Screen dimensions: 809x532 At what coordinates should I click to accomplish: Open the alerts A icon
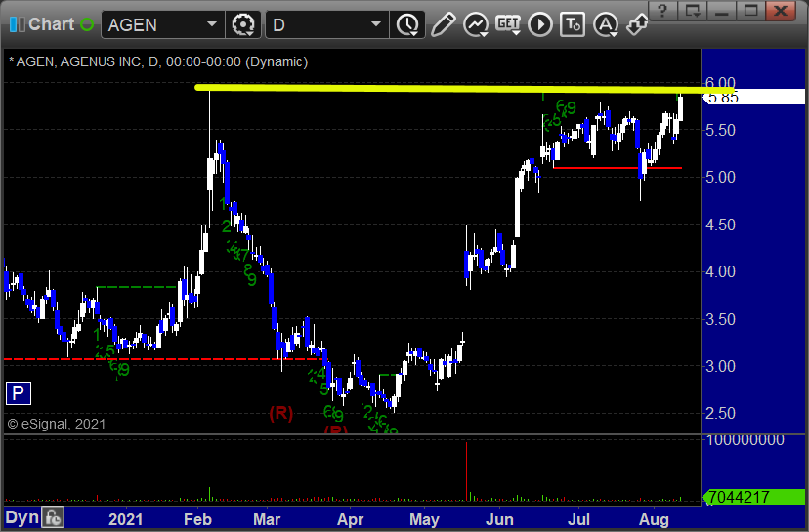pos(605,24)
